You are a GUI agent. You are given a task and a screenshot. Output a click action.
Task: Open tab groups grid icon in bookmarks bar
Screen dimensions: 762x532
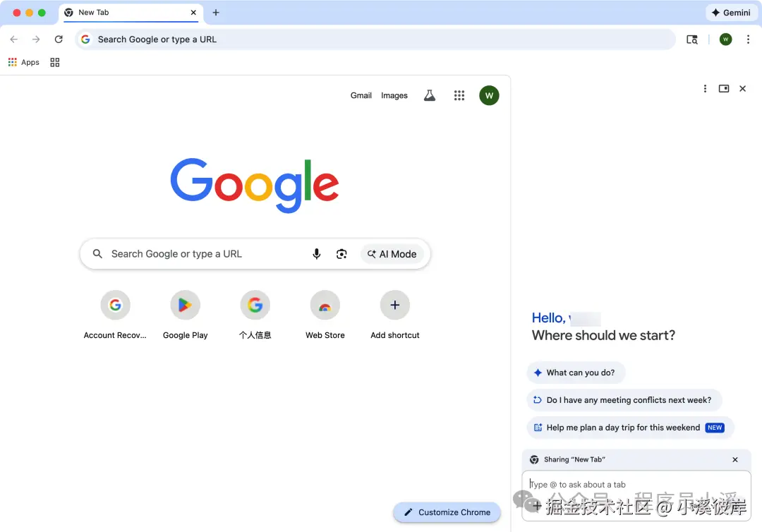point(55,62)
